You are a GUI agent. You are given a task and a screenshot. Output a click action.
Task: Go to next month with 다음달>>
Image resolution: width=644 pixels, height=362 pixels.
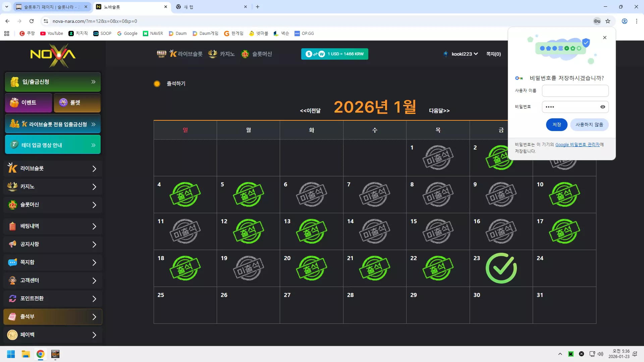(439, 111)
